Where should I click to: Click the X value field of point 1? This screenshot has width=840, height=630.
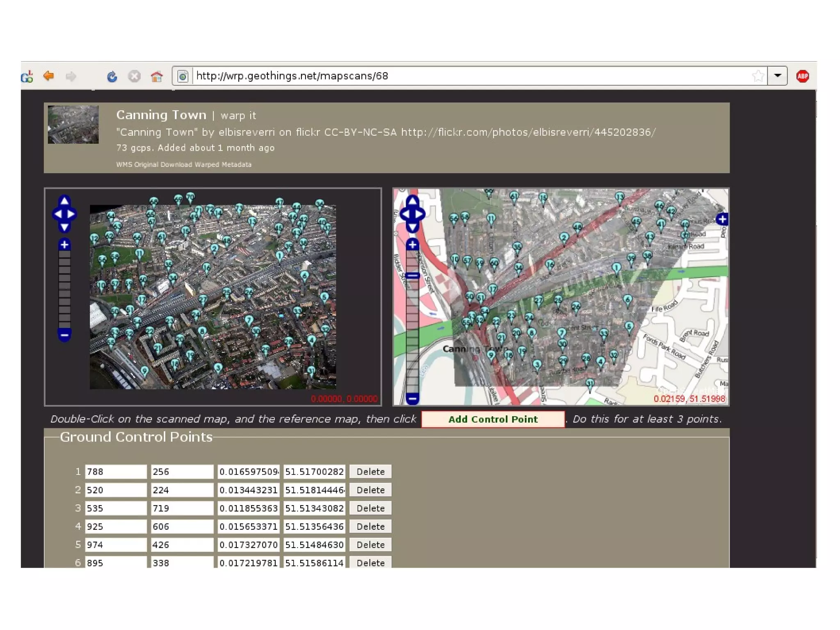[x=115, y=472]
